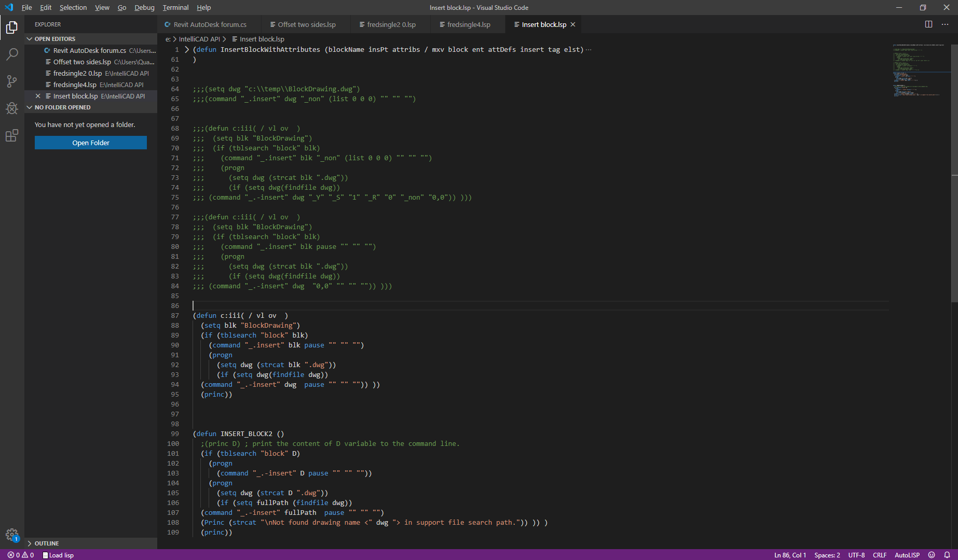Image resolution: width=958 pixels, height=560 pixels.
Task: Open the File menu
Action: [x=27, y=7]
